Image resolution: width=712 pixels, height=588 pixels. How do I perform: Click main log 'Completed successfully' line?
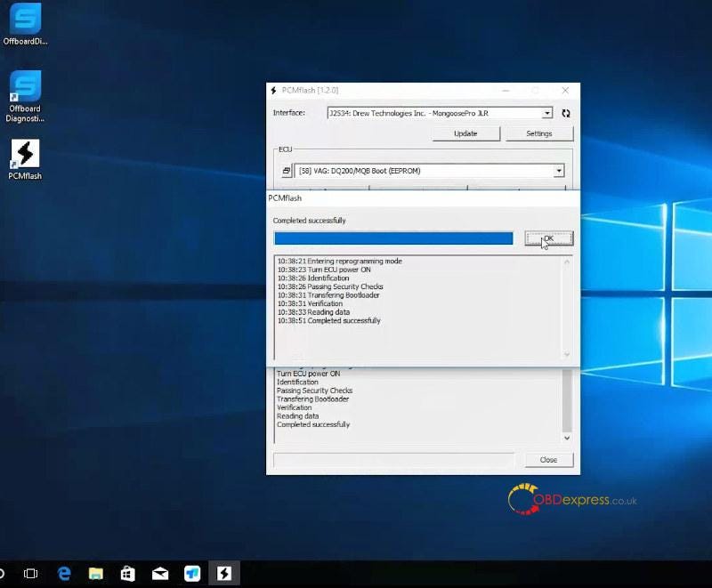pyautogui.click(x=313, y=424)
